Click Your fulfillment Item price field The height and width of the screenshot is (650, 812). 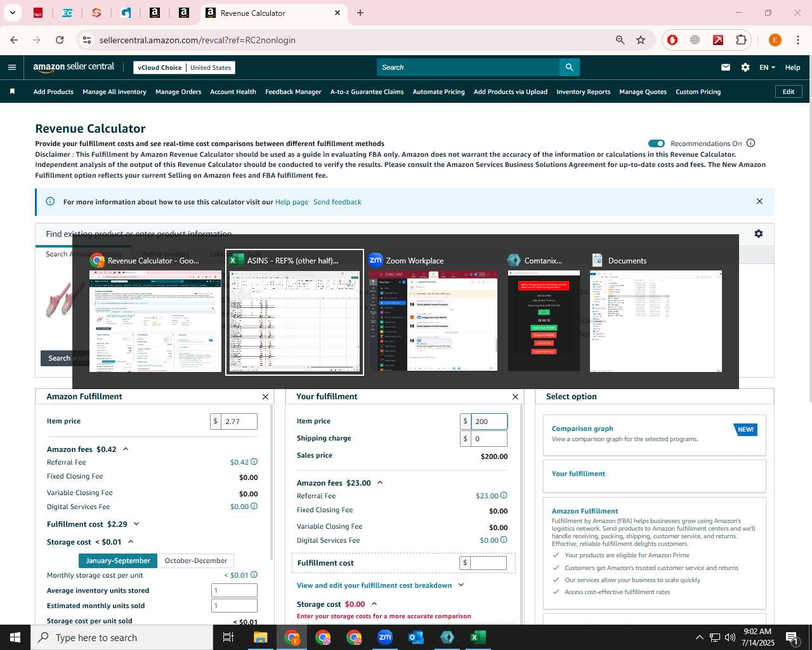489,421
